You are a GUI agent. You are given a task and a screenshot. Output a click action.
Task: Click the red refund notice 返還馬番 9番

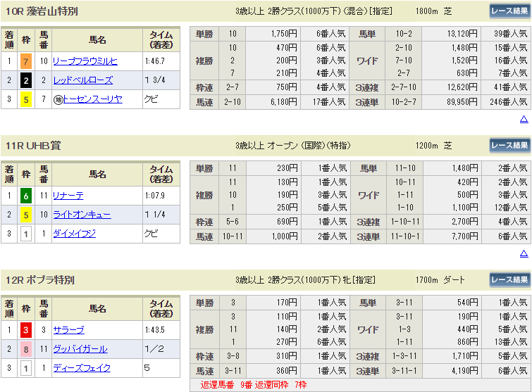[x=227, y=385]
